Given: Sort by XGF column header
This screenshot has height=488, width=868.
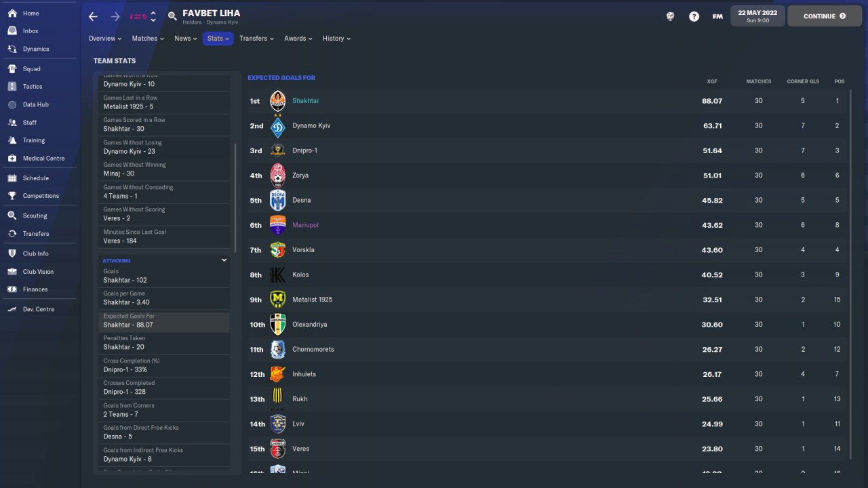Looking at the screenshot, I should [712, 81].
